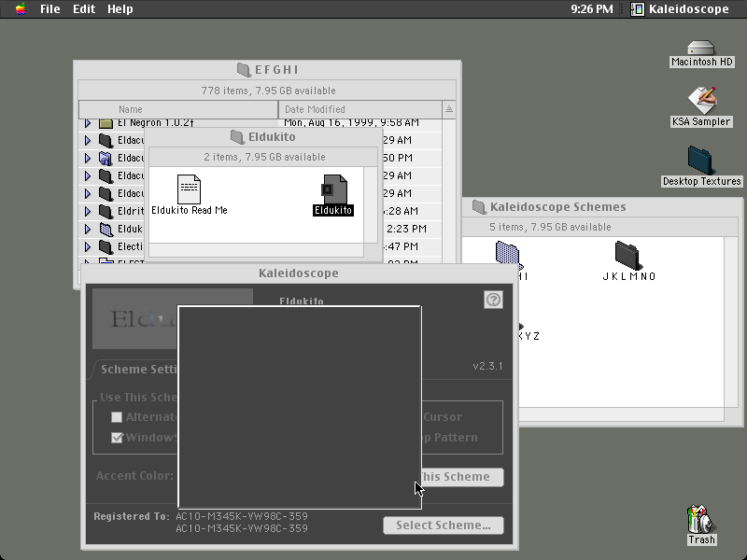
Task: Select the blue Eldacu folder icon
Action: [106, 158]
